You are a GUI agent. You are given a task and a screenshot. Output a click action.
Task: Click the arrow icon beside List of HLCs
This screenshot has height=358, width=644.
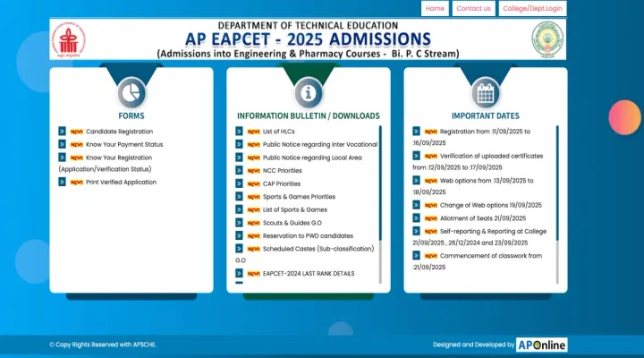pyautogui.click(x=240, y=132)
